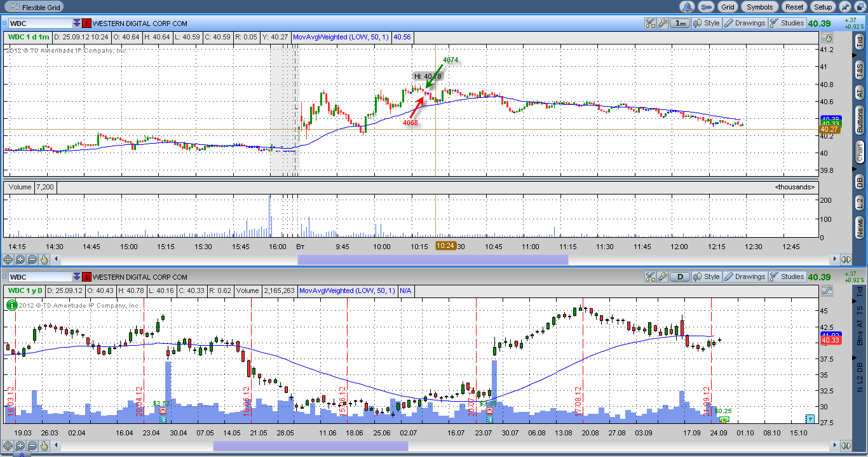Open the L2 side tab of upper chart
868x457 pixels.
(x=860, y=203)
